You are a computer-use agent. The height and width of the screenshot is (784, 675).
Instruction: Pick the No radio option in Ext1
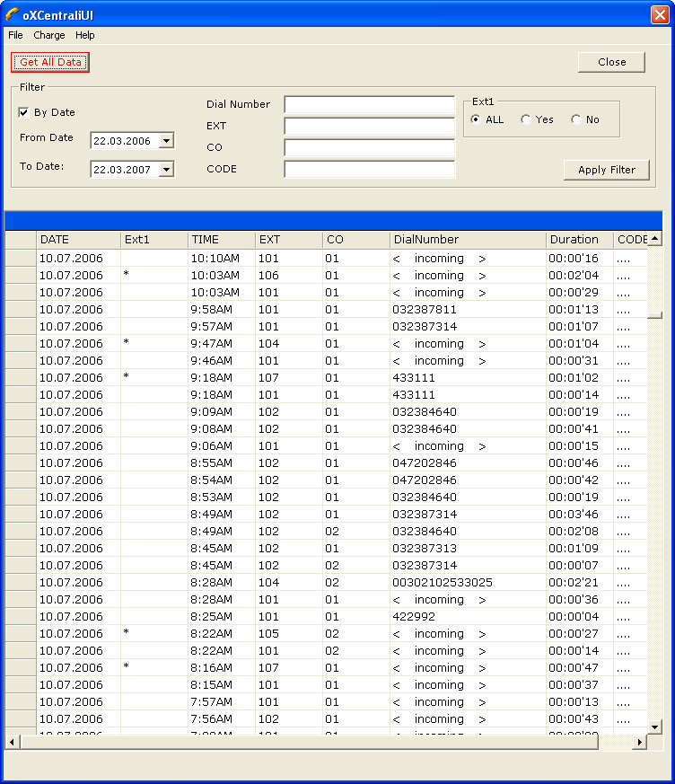(x=575, y=119)
